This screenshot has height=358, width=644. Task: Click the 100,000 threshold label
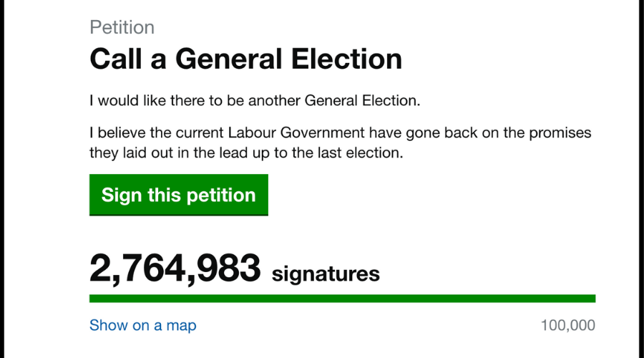coord(568,325)
